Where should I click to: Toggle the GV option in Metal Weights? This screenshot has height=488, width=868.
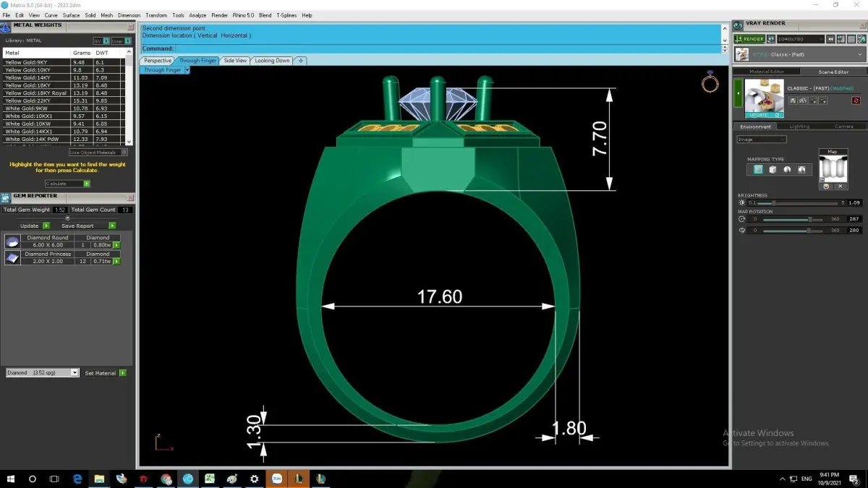click(x=101, y=41)
